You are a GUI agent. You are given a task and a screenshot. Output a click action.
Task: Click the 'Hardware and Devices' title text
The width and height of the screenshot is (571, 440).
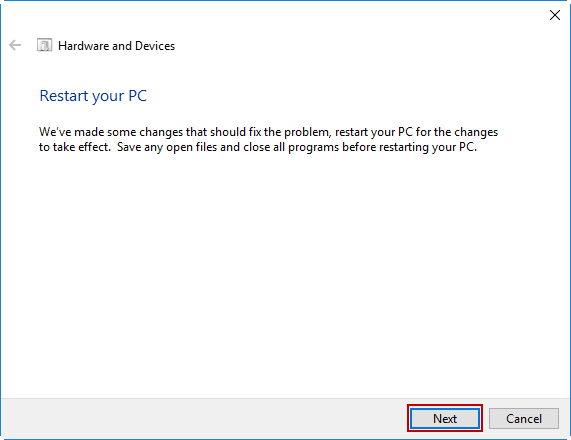(x=117, y=46)
